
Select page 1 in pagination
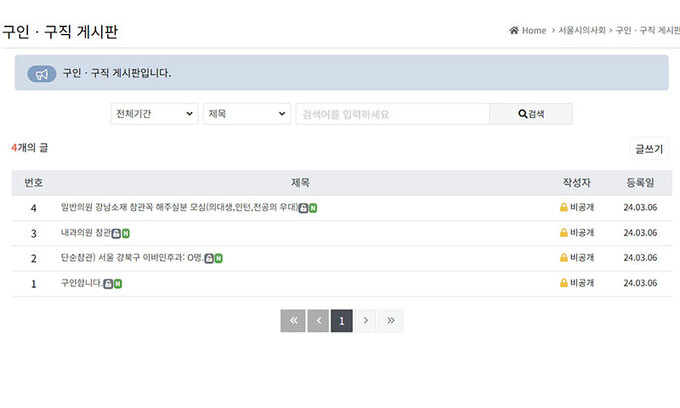(341, 321)
